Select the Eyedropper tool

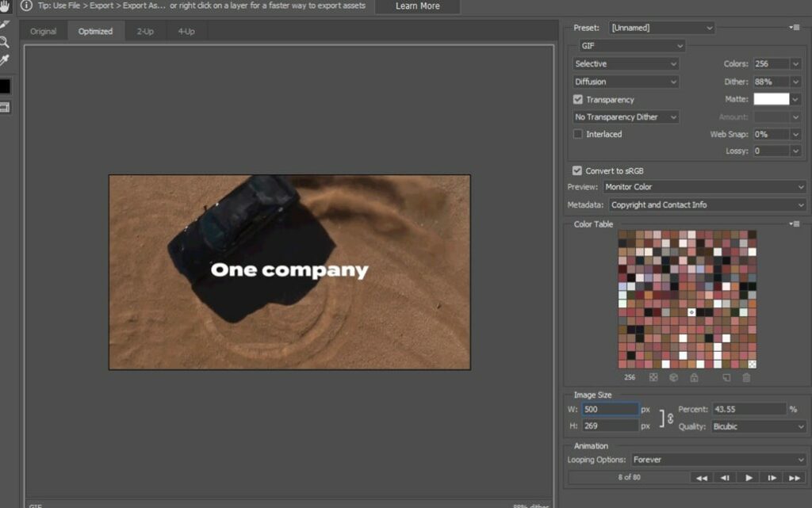pos(5,60)
